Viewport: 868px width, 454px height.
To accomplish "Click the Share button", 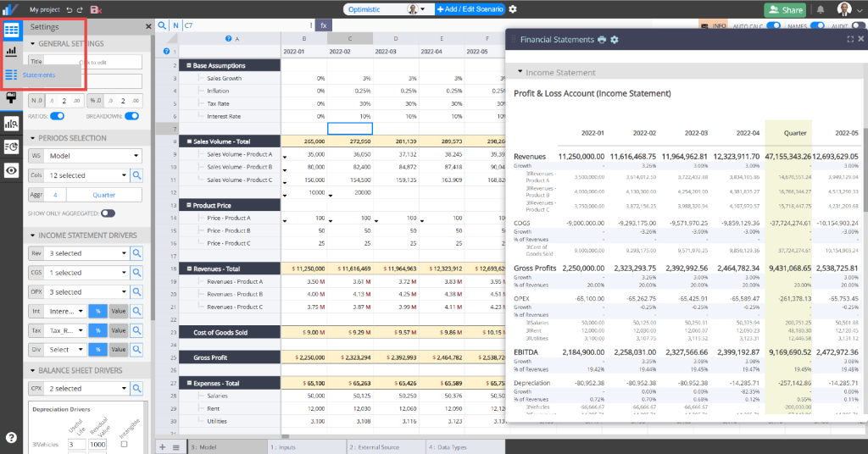I will click(x=787, y=10).
